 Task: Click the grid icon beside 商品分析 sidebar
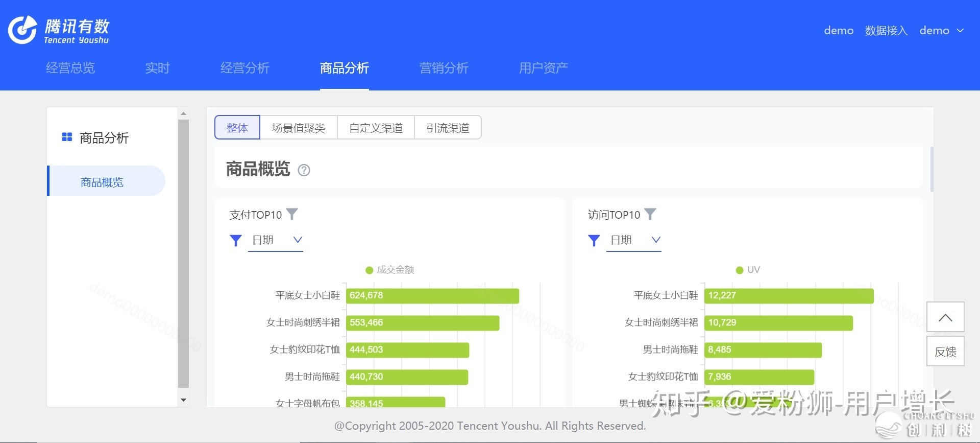click(67, 137)
